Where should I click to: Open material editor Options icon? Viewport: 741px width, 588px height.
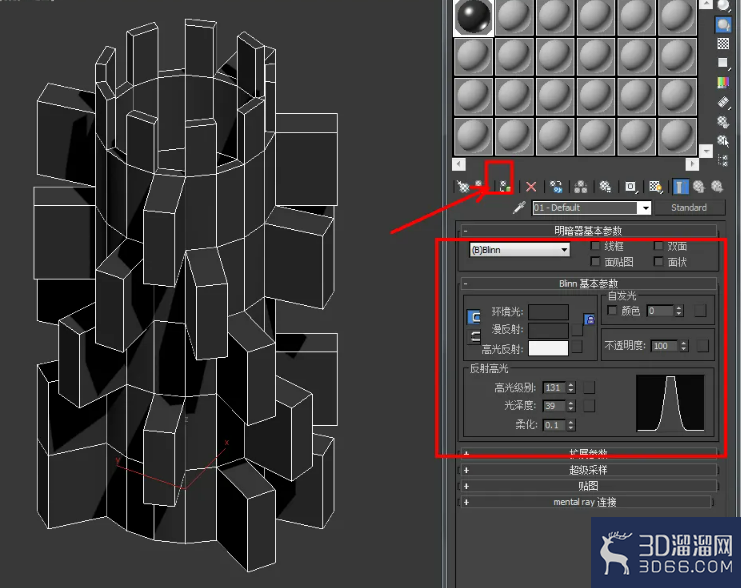723,122
